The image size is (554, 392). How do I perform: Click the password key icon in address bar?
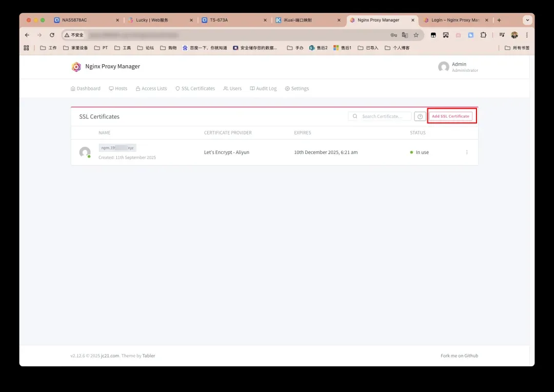[x=393, y=35]
